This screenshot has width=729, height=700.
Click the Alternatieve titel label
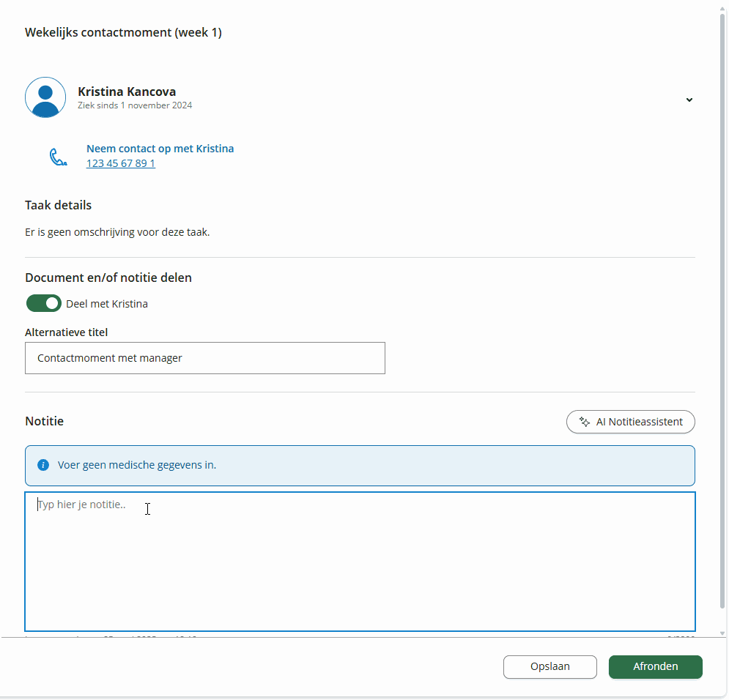[67, 332]
